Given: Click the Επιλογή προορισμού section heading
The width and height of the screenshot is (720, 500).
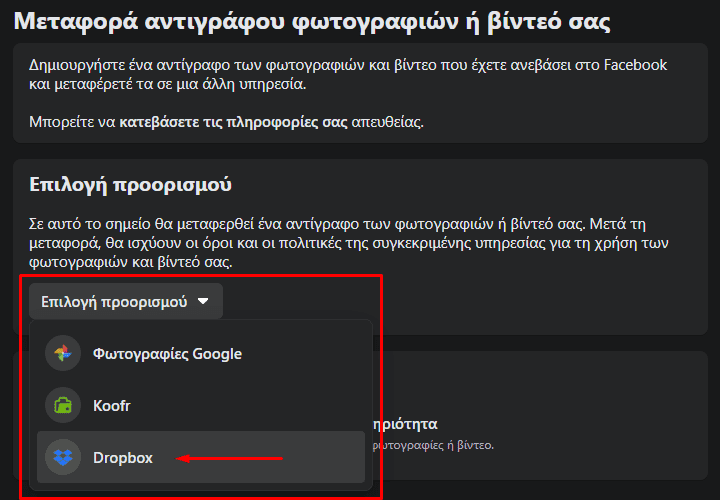Looking at the screenshot, I should coord(130,185).
